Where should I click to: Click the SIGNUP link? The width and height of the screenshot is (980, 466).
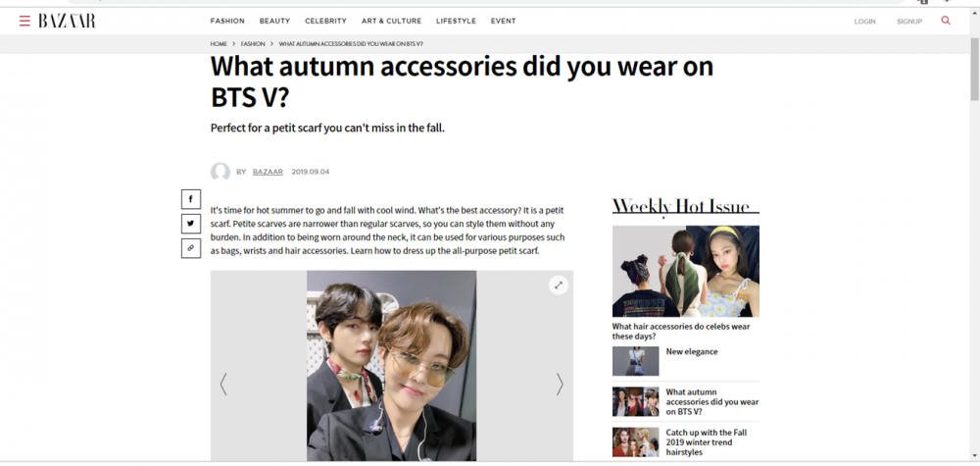tap(909, 22)
